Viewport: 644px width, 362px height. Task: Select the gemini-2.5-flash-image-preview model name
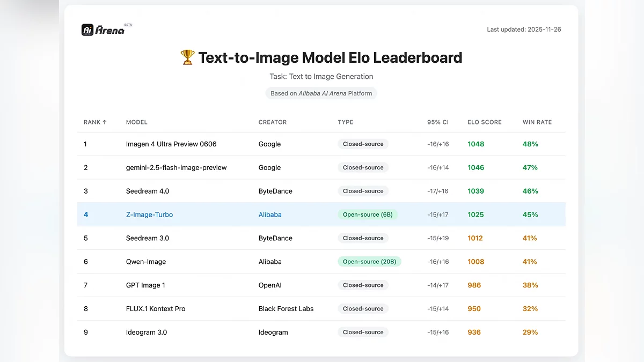coord(176,168)
